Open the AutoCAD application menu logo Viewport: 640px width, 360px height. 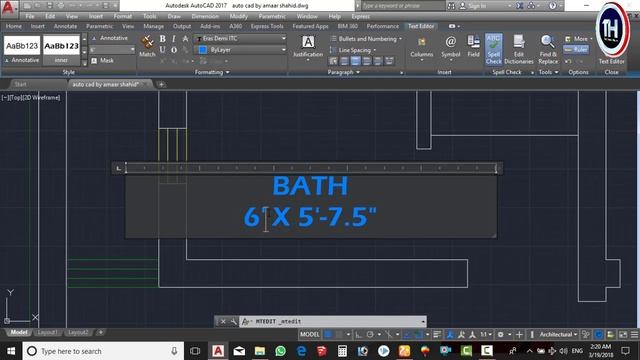tap(9, 8)
